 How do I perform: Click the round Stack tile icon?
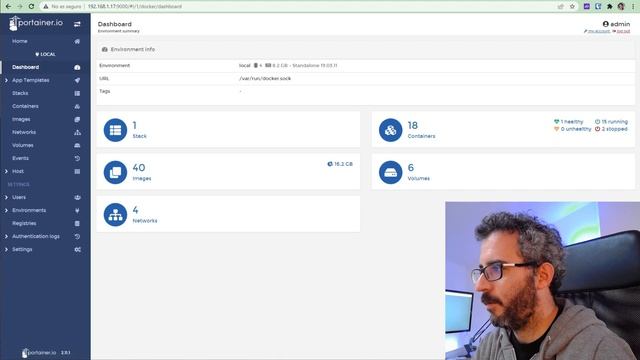[x=115, y=130]
